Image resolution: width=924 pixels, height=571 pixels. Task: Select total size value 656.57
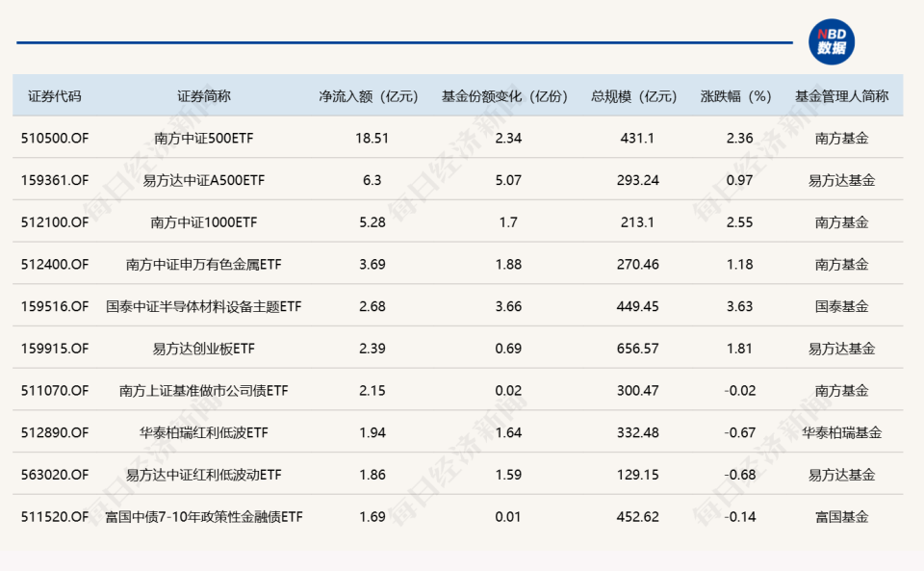pyautogui.click(x=637, y=349)
